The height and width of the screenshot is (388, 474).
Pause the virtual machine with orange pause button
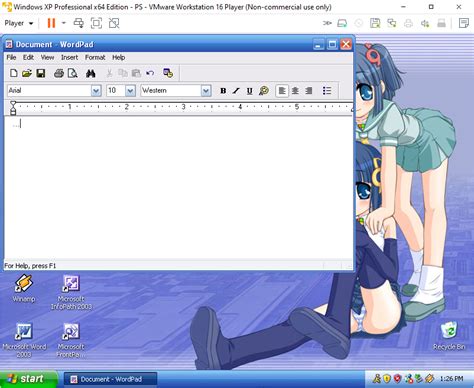(x=51, y=23)
